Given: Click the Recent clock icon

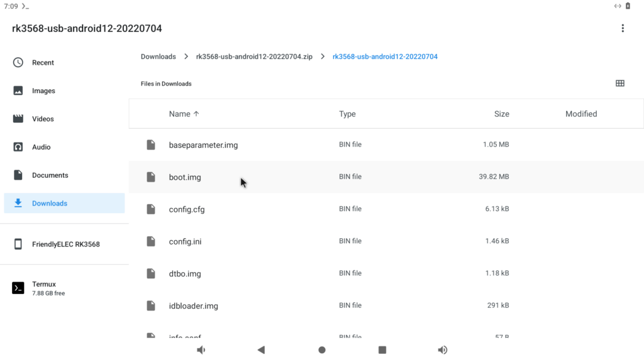Looking at the screenshot, I should click(18, 62).
